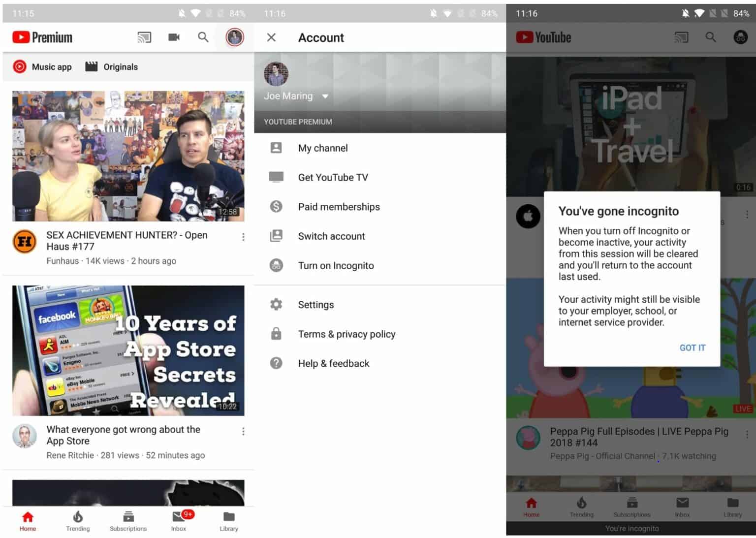Click the YouTube TV screen icon
Viewport: 756px width, 538px height.
tap(276, 177)
